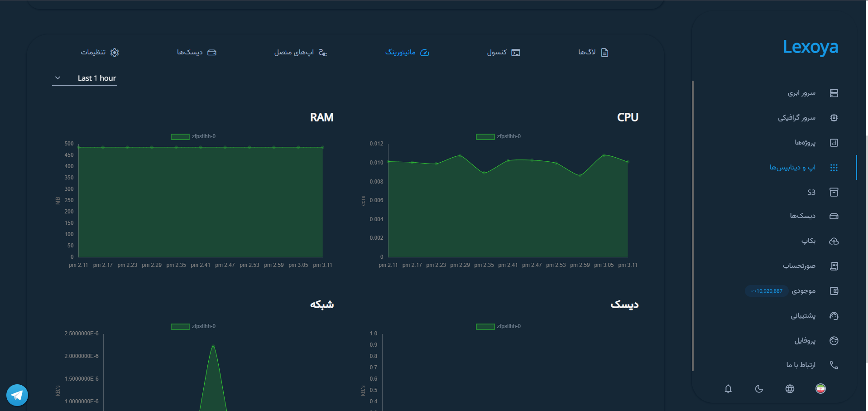
Task: Open بکاپ in sidebar
Action: tap(808, 241)
